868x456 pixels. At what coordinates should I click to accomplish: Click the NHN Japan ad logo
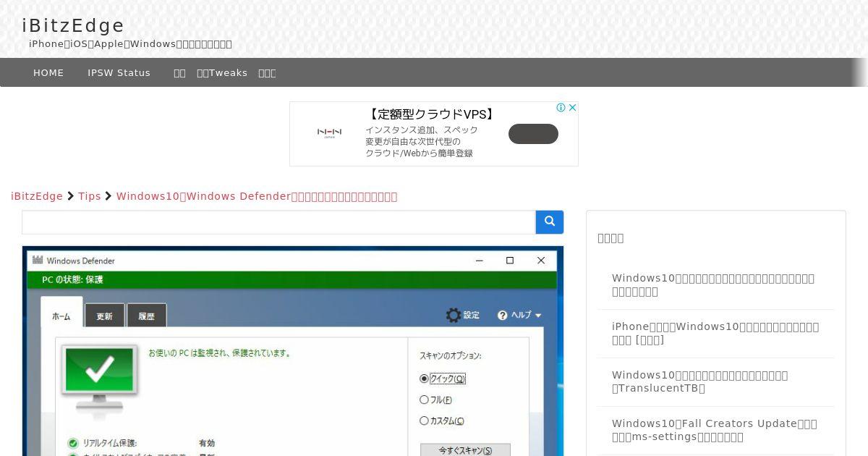pyautogui.click(x=330, y=133)
